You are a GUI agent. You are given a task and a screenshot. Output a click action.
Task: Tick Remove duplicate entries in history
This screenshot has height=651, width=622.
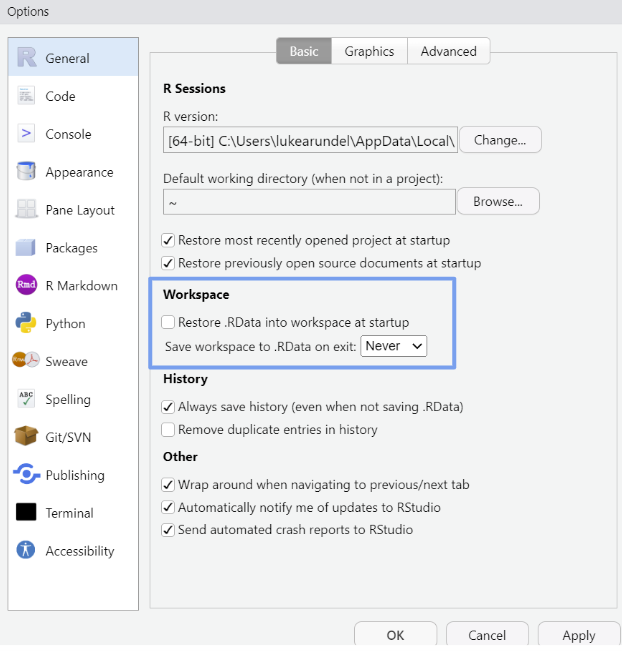(x=168, y=430)
